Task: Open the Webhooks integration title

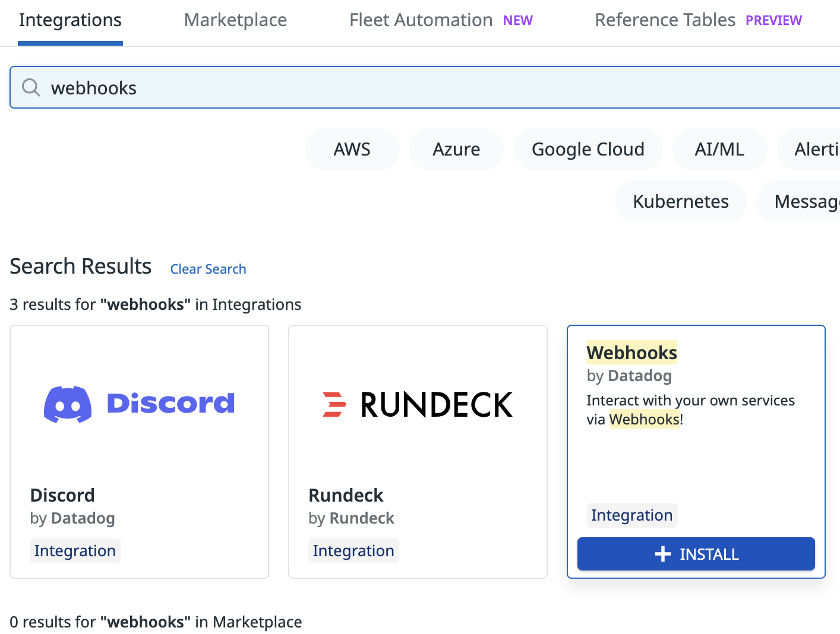Action: [x=631, y=353]
